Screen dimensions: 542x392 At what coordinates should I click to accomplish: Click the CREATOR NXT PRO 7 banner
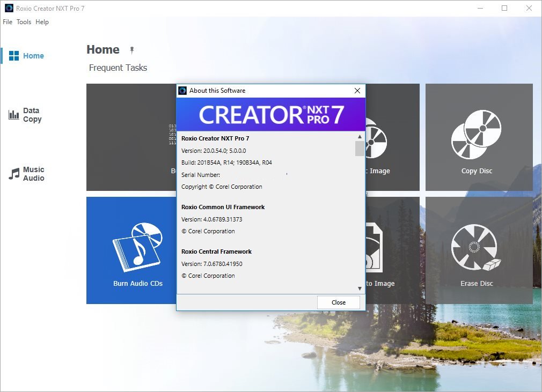click(x=271, y=114)
